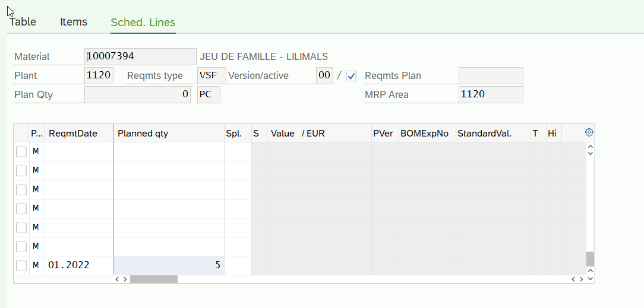Screen dimensions: 644x308
Task: Click the Hi column header
Action: click(554, 134)
